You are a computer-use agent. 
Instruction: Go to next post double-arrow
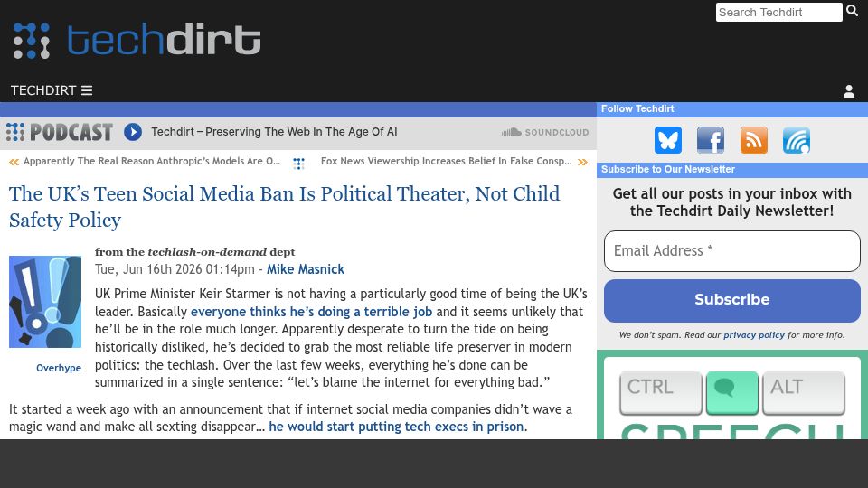click(x=582, y=162)
